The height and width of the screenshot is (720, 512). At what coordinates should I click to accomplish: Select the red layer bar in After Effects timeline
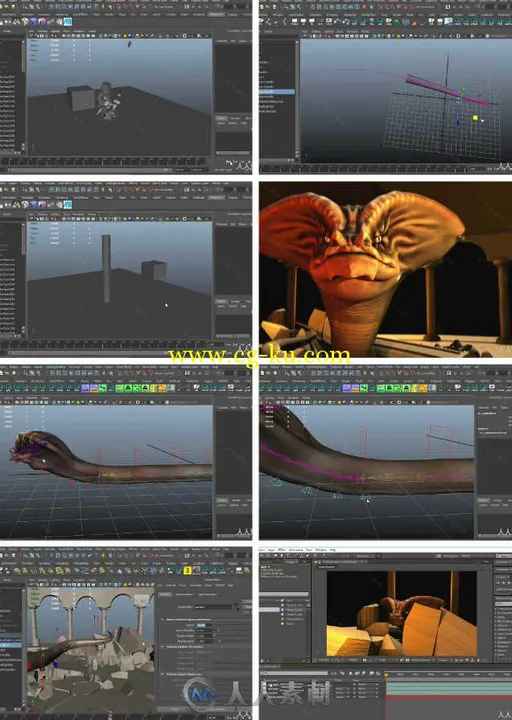tap(449, 697)
